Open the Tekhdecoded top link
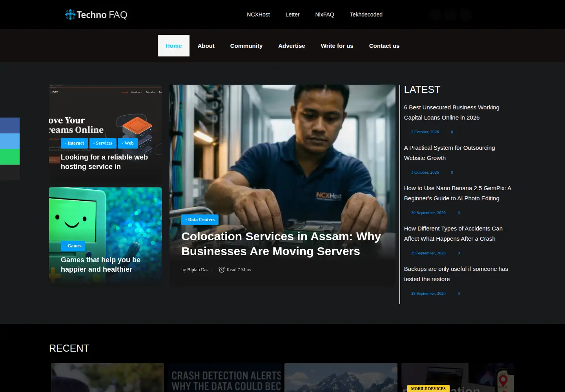Viewport: 565px width, 392px height. point(366,15)
